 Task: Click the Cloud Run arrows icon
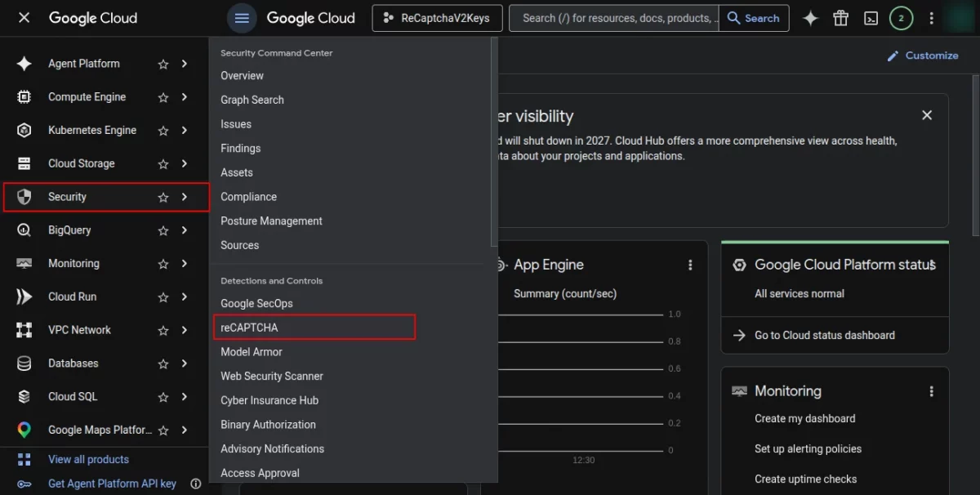click(24, 297)
